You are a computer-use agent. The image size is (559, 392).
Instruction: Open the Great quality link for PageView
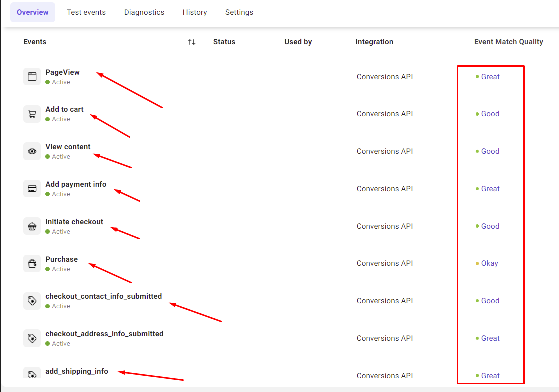point(490,77)
